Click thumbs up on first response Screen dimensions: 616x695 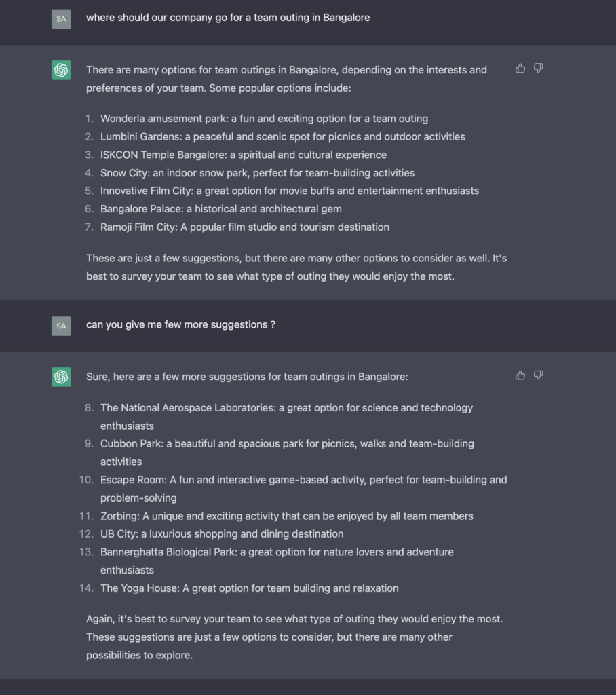click(520, 69)
